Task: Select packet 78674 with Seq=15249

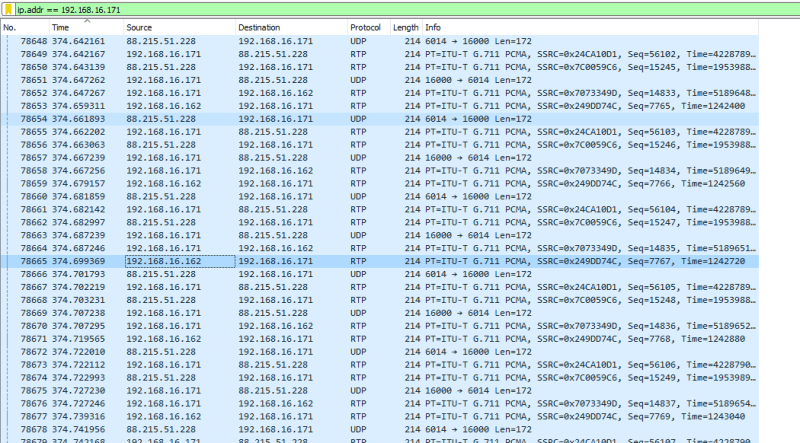Action: 380,378
